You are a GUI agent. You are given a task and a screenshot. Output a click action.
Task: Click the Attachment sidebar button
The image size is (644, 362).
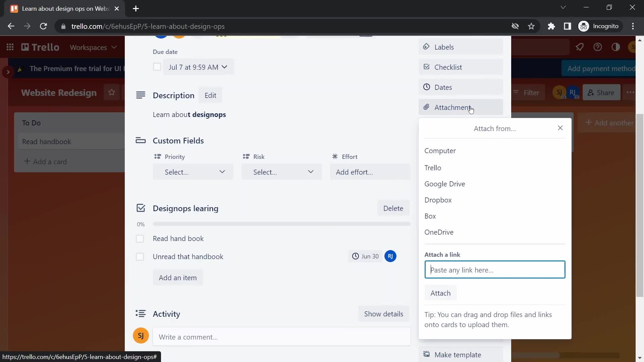(461, 107)
